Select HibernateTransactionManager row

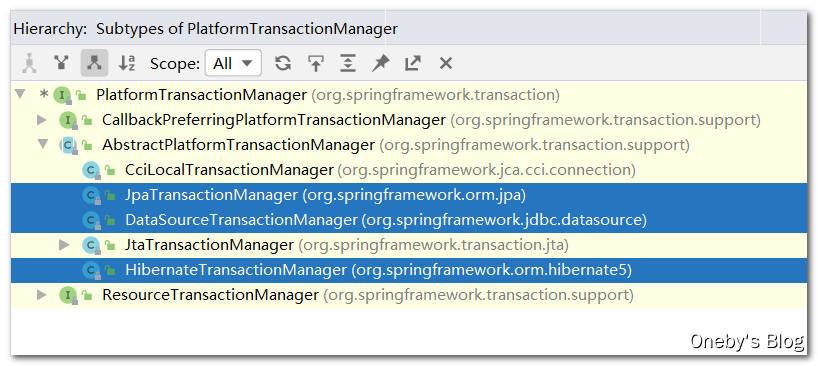tap(408, 270)
